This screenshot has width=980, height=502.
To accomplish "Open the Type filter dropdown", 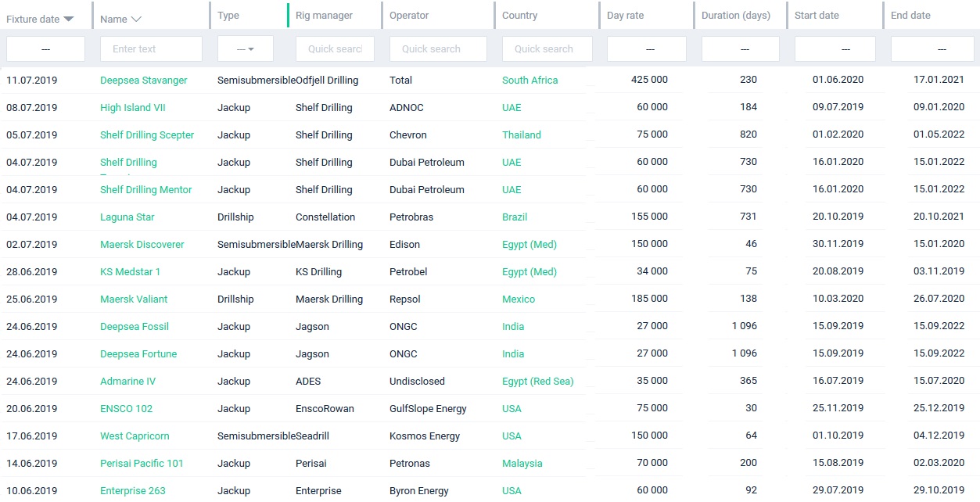I will 246,48.
